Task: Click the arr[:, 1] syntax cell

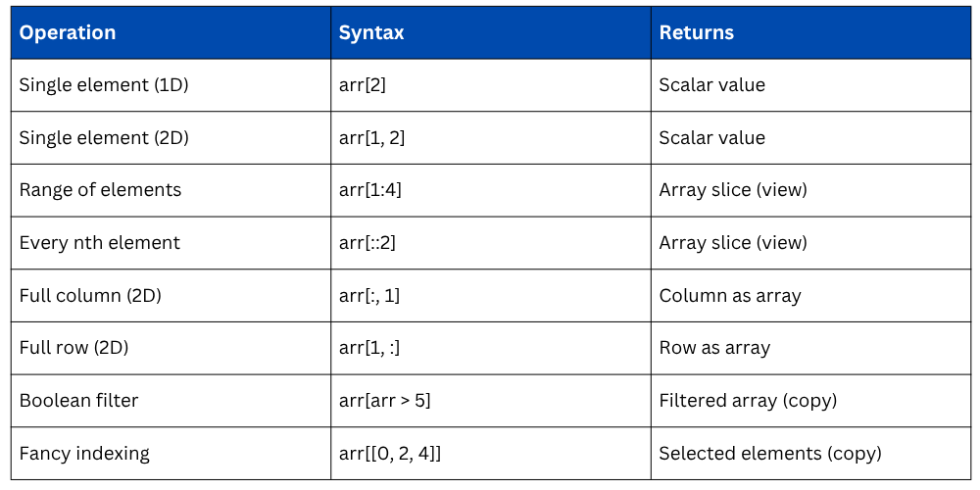Action: pos(368,296)
